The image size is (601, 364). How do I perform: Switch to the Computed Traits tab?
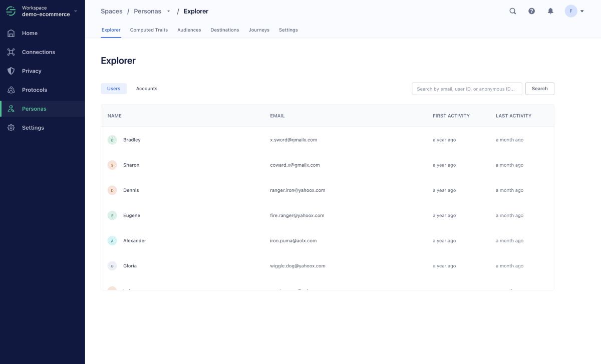[x=149, y=30]
